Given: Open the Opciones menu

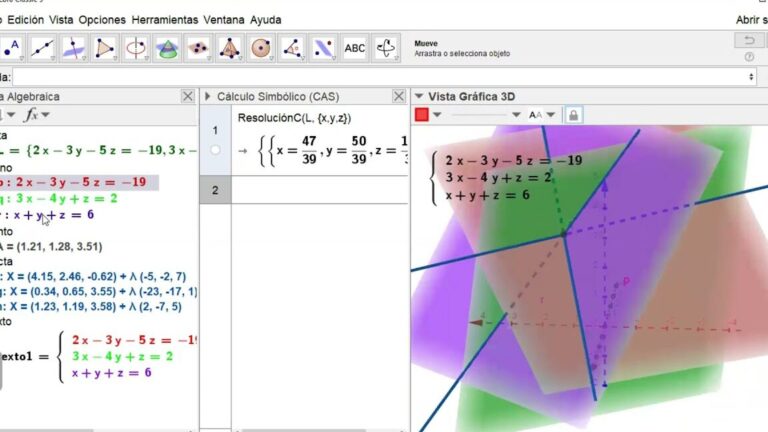Looking at the screenshot, I should pos(102,20).
